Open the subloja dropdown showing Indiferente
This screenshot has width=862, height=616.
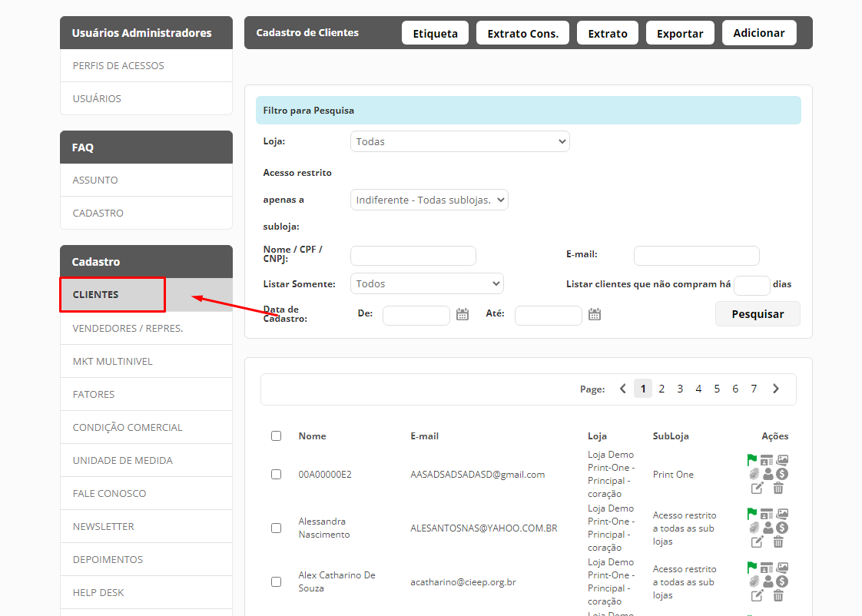pos(429,200)
